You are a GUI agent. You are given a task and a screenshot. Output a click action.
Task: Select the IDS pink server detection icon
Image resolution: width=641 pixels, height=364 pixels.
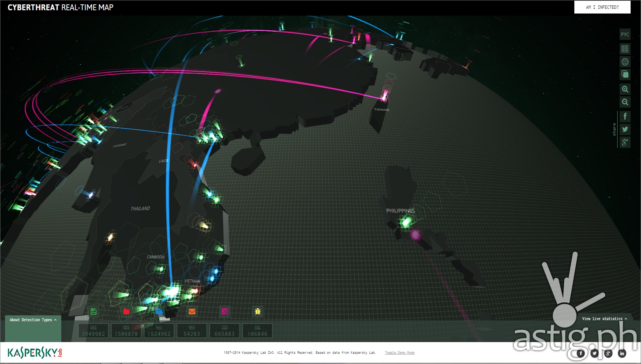[224, 311]
